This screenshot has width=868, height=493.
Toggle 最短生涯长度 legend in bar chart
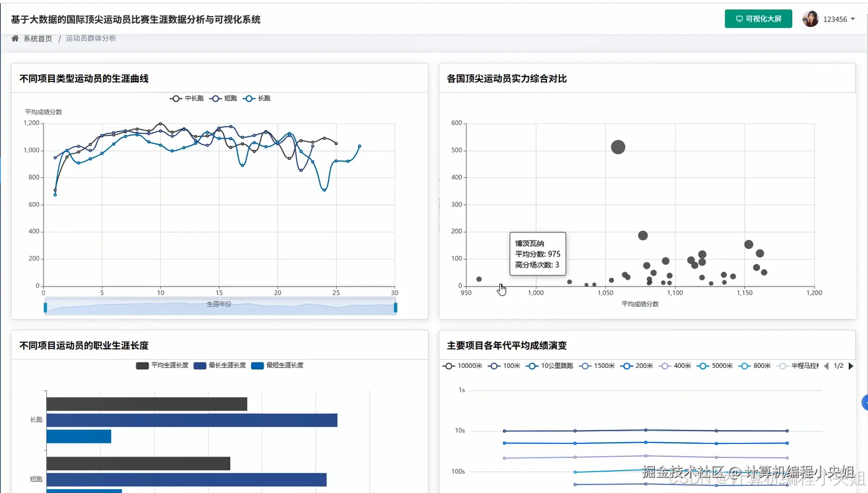point(277,366)
